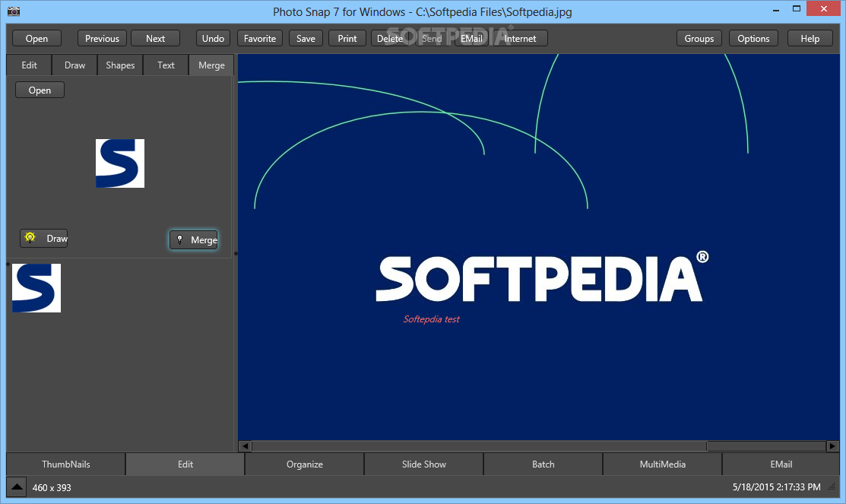Viewport: 846px width, 504px height.
Task: Click the Open button in the Merge panel
Action: pyautogui.click(x=40, y=90)
